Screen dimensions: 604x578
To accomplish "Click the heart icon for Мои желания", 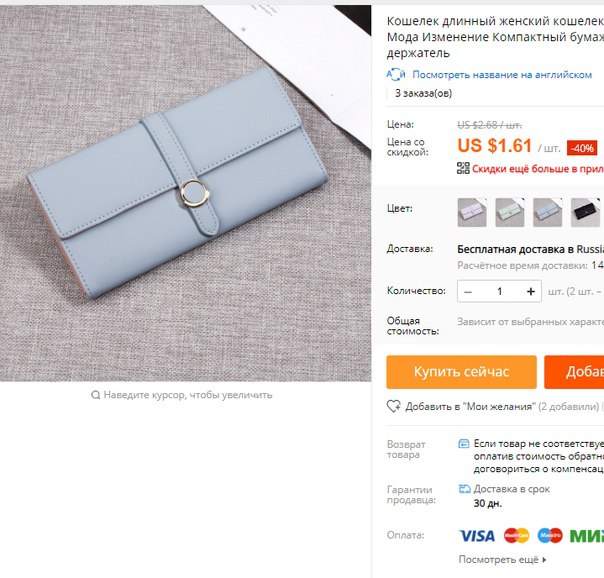I will pos(394,406).
